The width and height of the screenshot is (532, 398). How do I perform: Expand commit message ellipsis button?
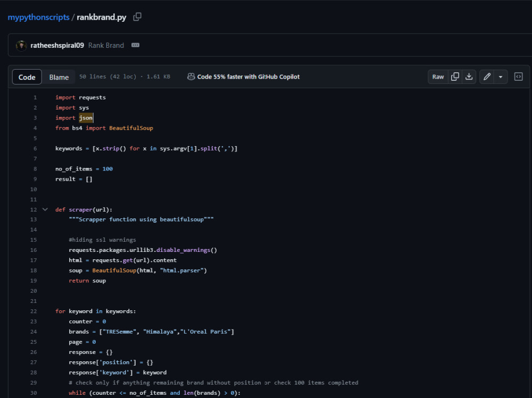click(135, 45)
